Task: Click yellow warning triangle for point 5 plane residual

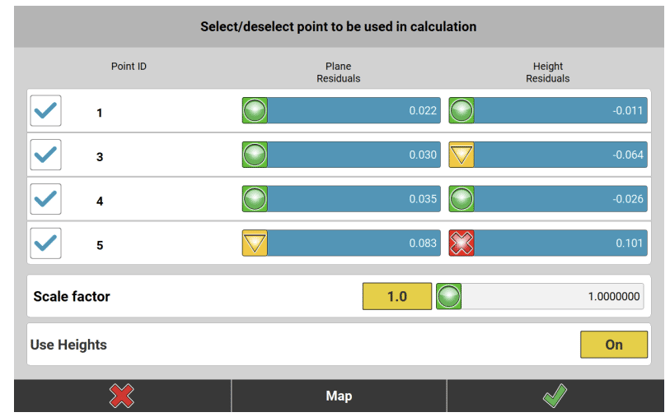Action: coord(255,243)
